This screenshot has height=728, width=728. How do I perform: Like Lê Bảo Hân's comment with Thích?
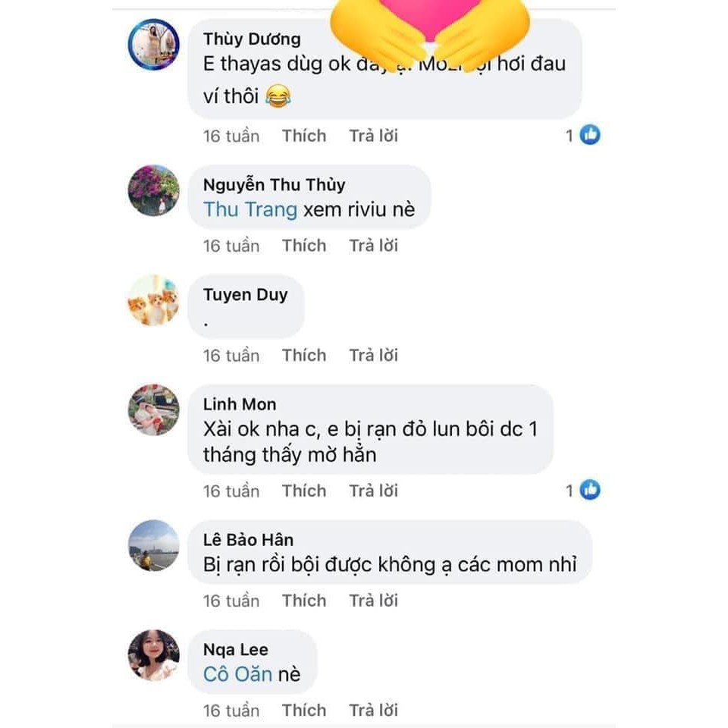click(x=304, y=601)
